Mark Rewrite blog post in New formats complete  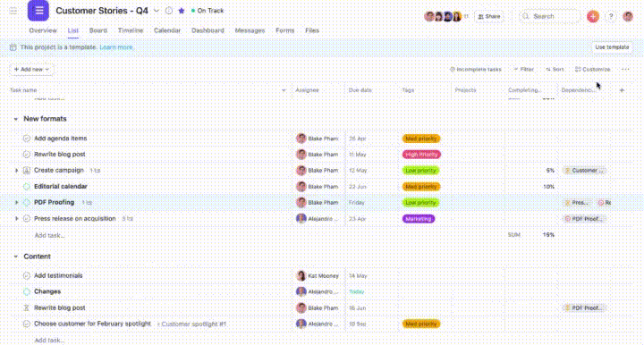pyautogui.click(x=26, y=155)
